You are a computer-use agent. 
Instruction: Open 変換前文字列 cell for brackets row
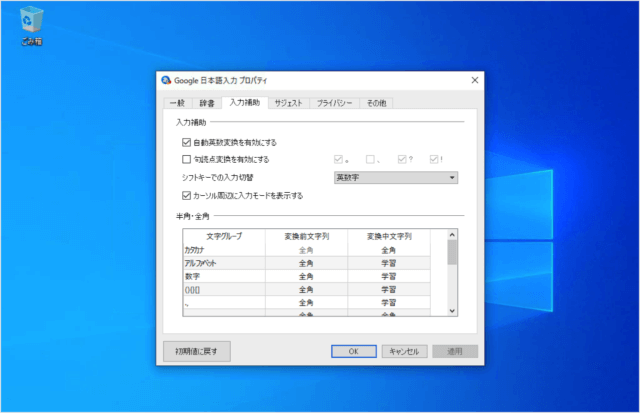[x=307, y=289]
